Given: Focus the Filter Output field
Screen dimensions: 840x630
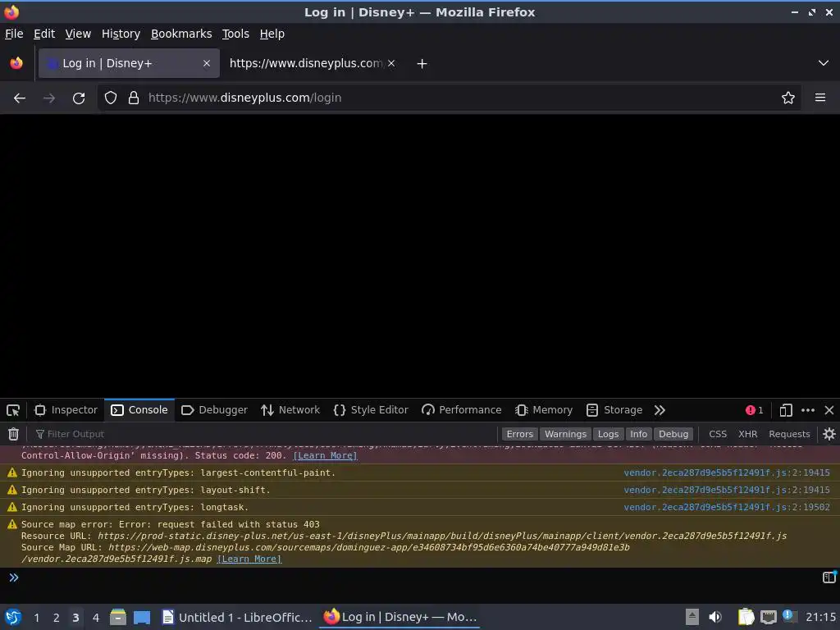Looking at the screenshot, I should click(265, 434).
